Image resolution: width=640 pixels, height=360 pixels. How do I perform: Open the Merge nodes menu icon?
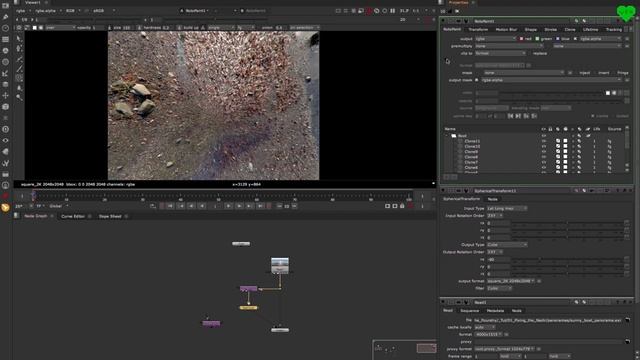tap(5, 84)
